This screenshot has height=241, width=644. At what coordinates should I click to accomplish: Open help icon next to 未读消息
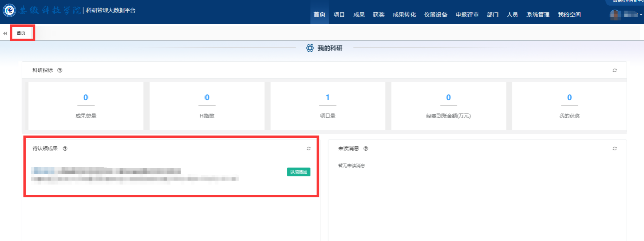366,149
